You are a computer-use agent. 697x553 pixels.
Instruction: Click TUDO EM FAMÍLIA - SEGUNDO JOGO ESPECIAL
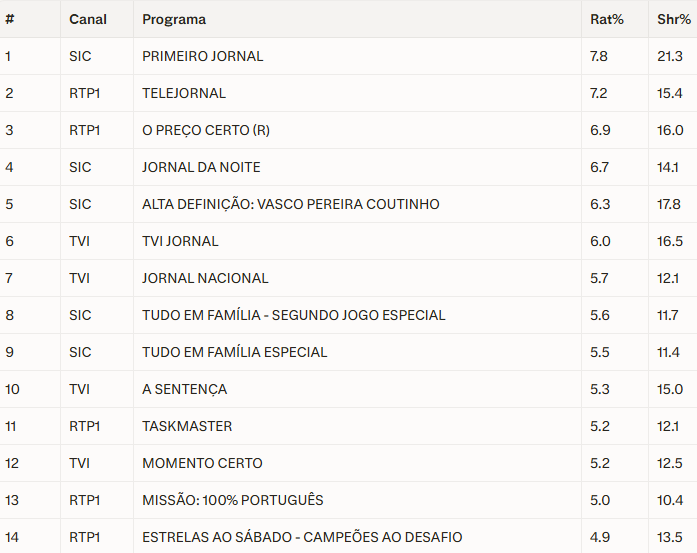pyautogui.click(x=294, y=315)
